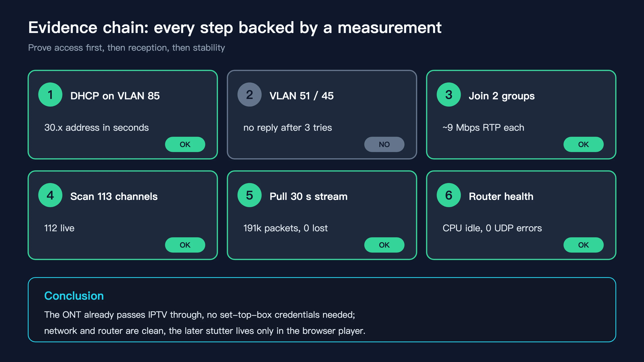Screen dimensions: 644x362
Task: Click OK badge under Scan 113 channels
Action: [x=185, y=245]
